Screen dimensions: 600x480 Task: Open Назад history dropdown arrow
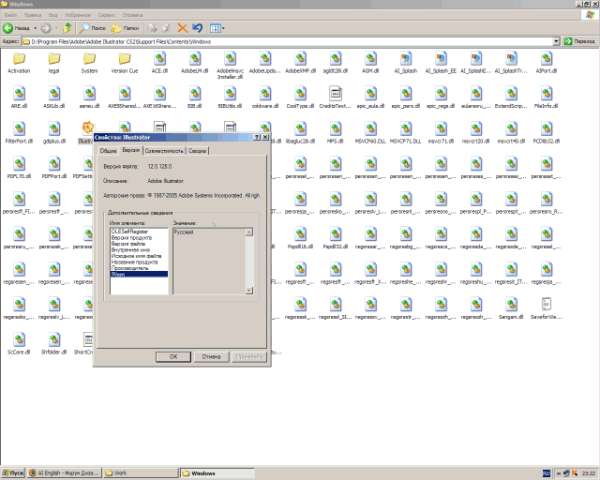point(35,28)
